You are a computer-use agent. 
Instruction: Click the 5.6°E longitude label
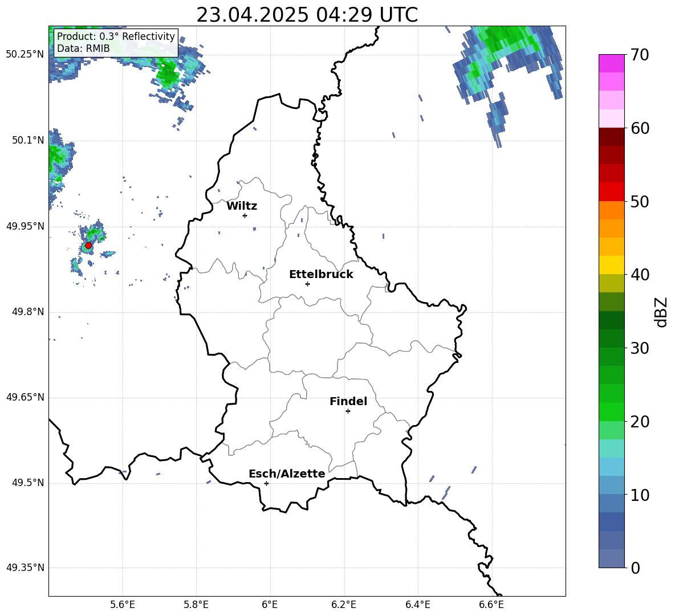click(x=123, y=605)
